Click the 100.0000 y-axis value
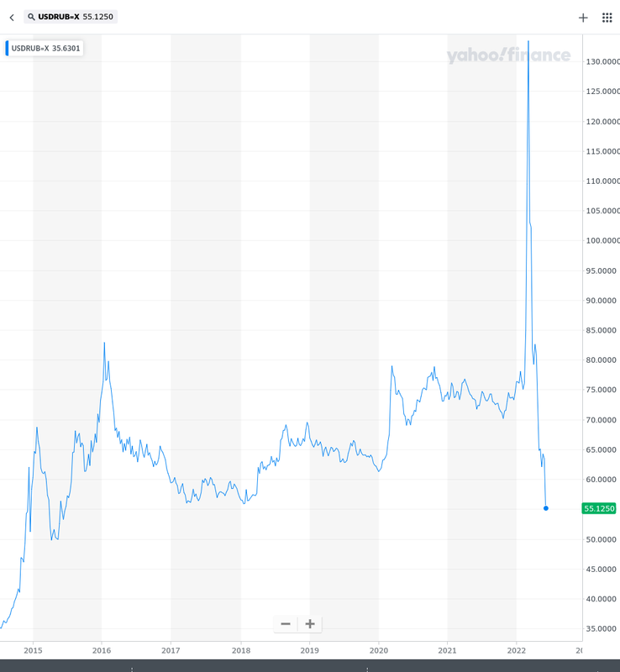The image size is (620, 672). click(603, 240)
